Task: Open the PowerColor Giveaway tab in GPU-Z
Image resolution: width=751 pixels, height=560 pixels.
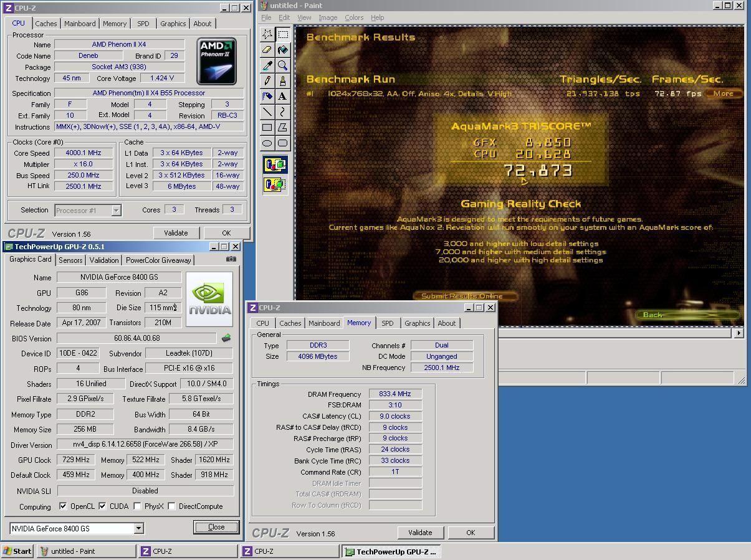Action: point(158,260)
